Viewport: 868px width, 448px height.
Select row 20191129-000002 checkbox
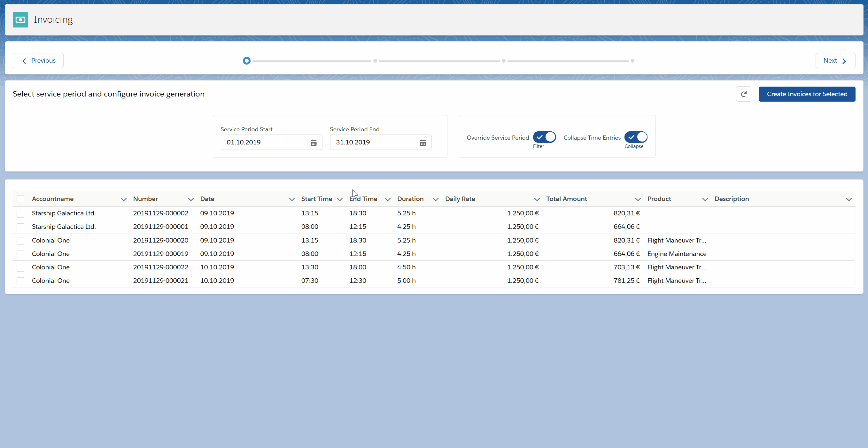[x=20, y=213]
